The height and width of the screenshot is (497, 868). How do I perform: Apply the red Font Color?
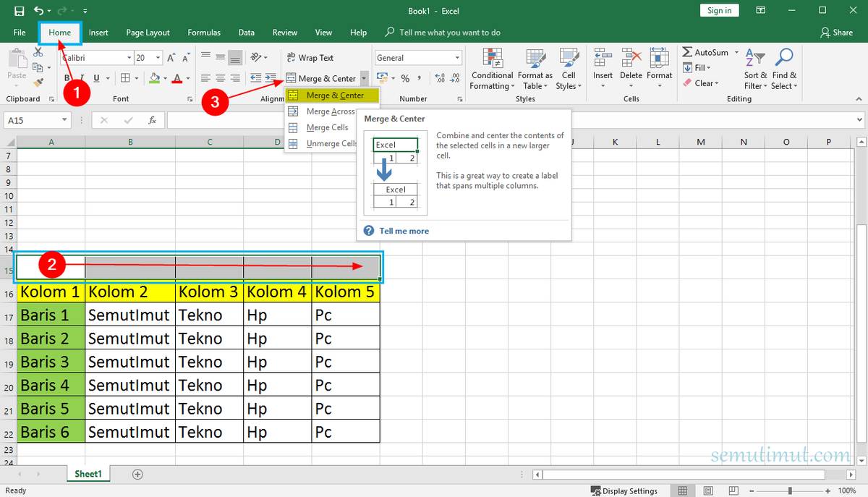[176, 78]
